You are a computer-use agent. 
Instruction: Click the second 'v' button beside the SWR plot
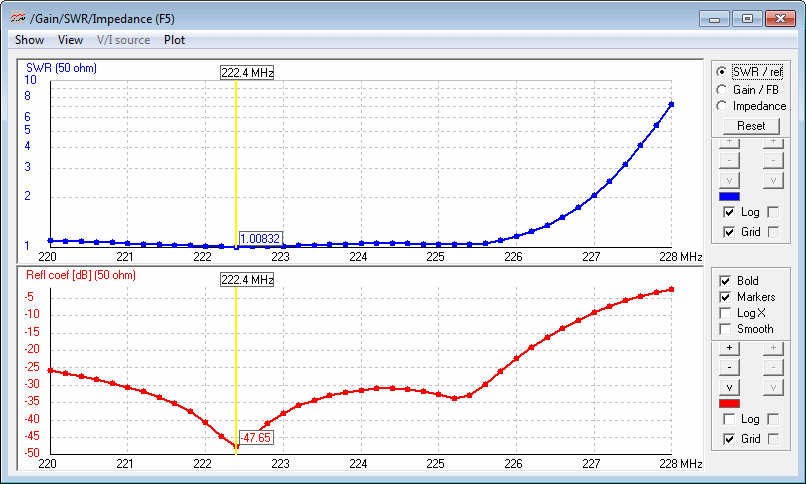pyautogui.click(x=773, y=180)
